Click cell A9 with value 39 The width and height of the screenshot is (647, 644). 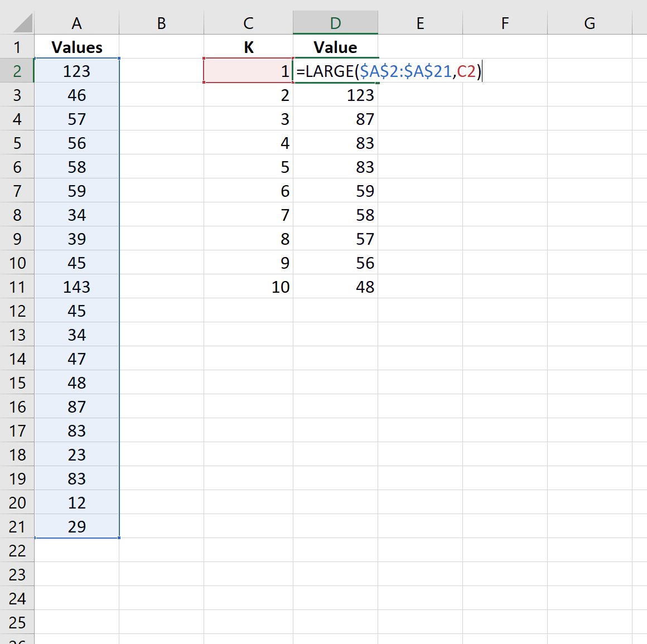click(x=77, y=238)
